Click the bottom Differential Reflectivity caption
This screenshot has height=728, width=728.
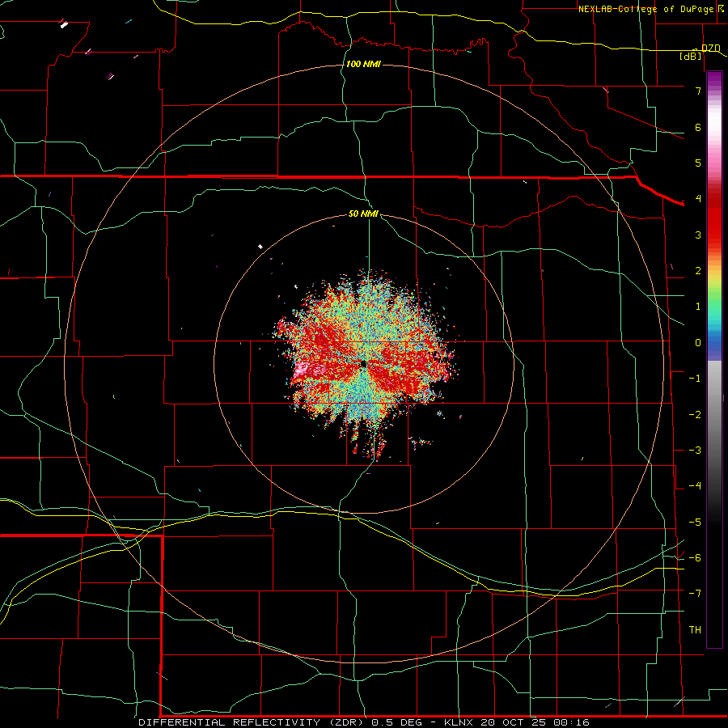363,722
